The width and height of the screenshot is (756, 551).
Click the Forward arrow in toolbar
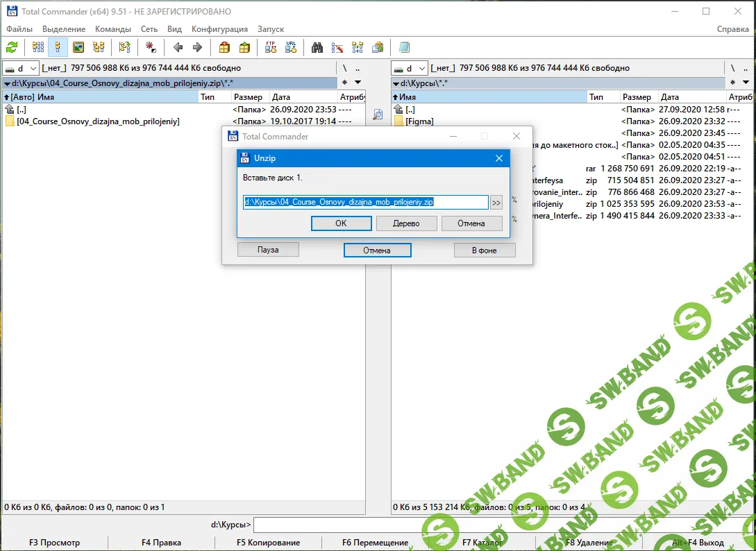click(x=197, y=47)
